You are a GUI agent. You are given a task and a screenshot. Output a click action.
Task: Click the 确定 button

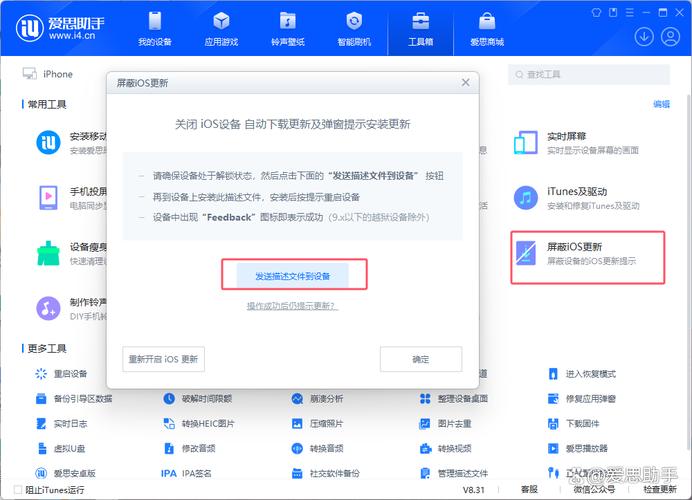click(421, 359)
